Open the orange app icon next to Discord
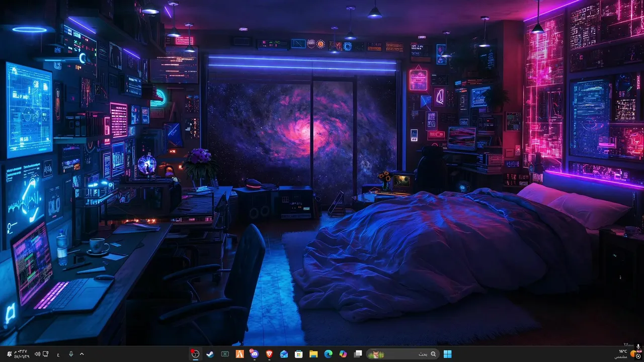Viewport: 644px width, 362px height. pos(239,354)
